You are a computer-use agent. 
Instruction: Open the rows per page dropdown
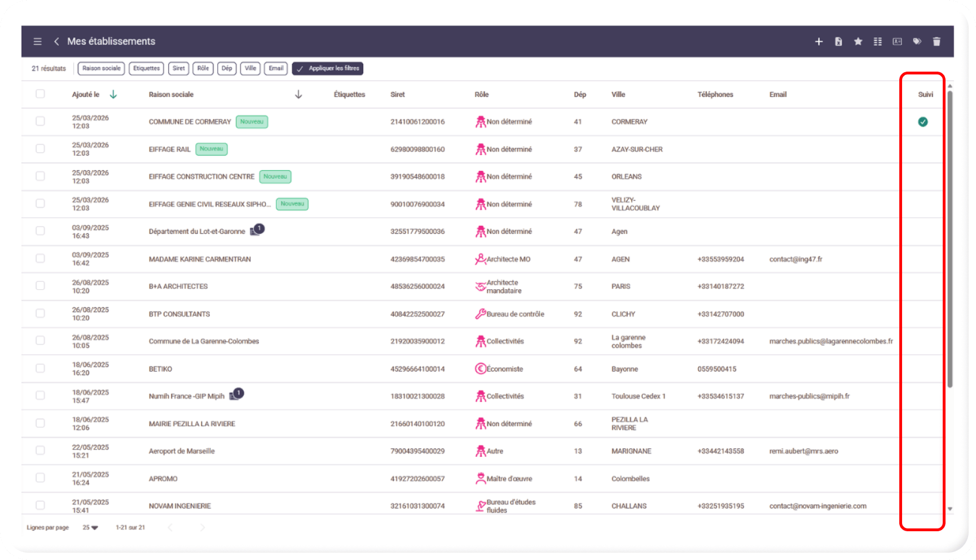click(90, 528)
